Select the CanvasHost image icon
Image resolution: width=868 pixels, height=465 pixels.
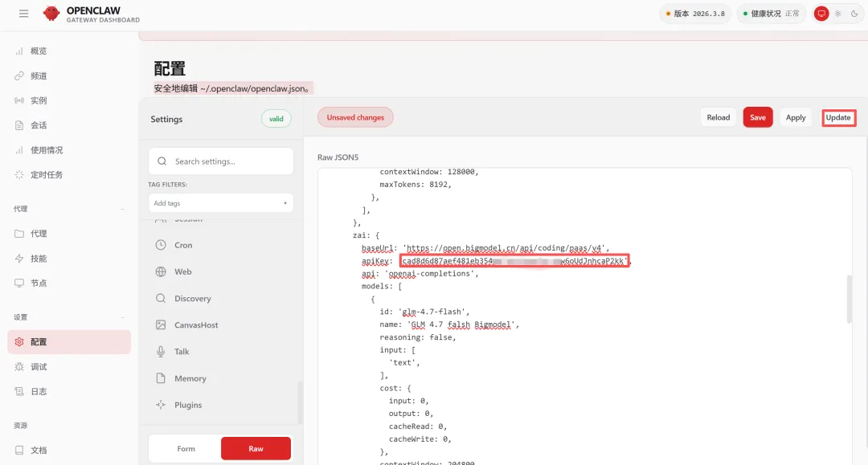pos(161,324)
